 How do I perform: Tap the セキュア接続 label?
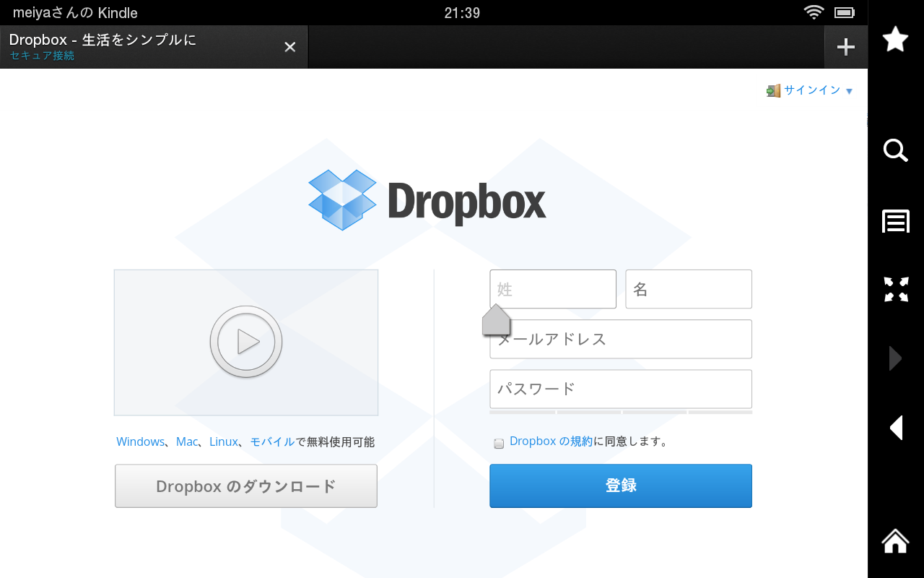point(42,56)
